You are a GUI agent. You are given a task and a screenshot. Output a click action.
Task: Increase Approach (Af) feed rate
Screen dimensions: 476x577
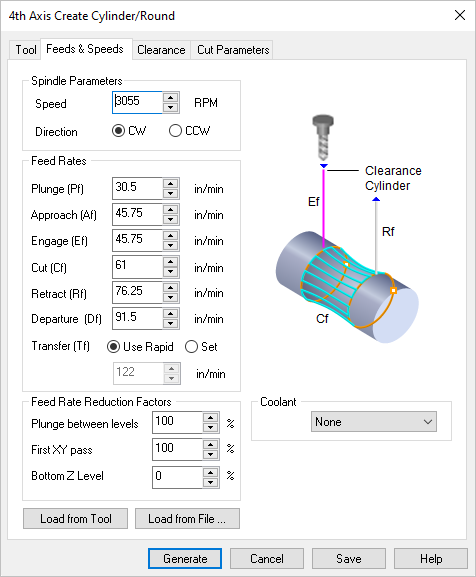click(x=170, y=210)
